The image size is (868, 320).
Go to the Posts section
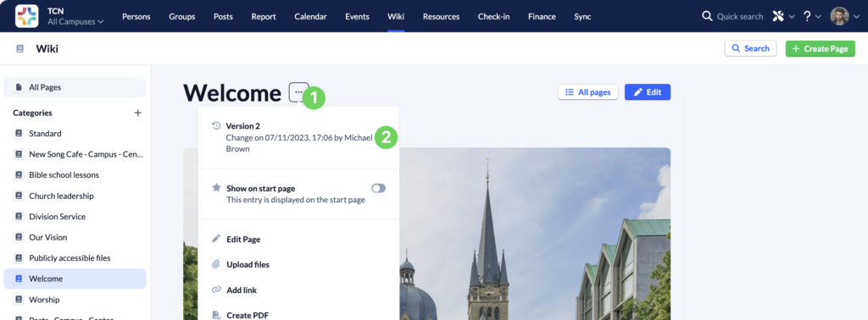point(223,17)
